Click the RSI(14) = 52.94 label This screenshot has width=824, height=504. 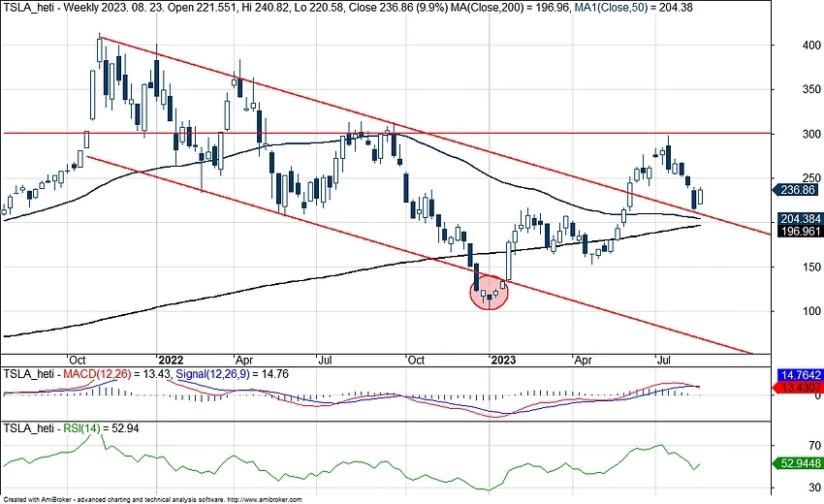pos(101,428)
